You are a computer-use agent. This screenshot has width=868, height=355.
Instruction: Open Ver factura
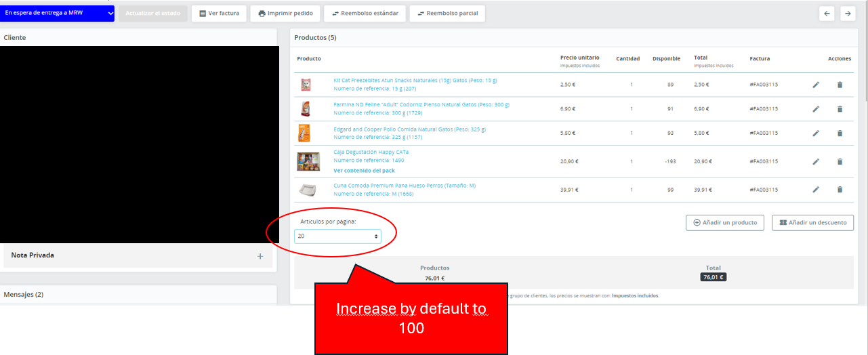219,13
